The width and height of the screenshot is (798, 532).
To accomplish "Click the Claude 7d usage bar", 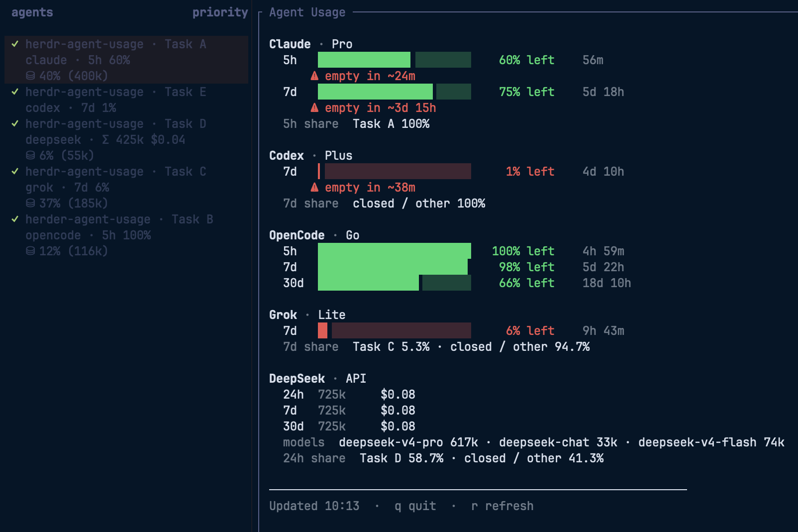I will point(395,92).
